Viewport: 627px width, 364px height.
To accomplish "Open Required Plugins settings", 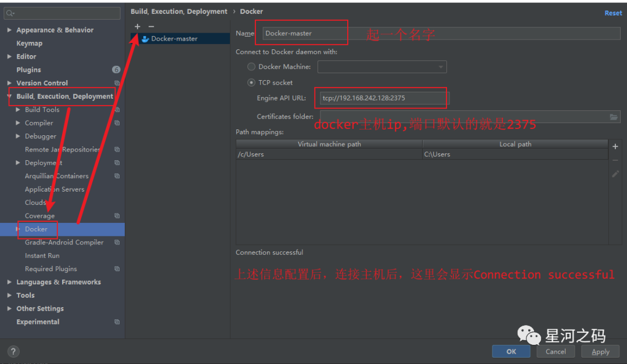I will point(51,269).
